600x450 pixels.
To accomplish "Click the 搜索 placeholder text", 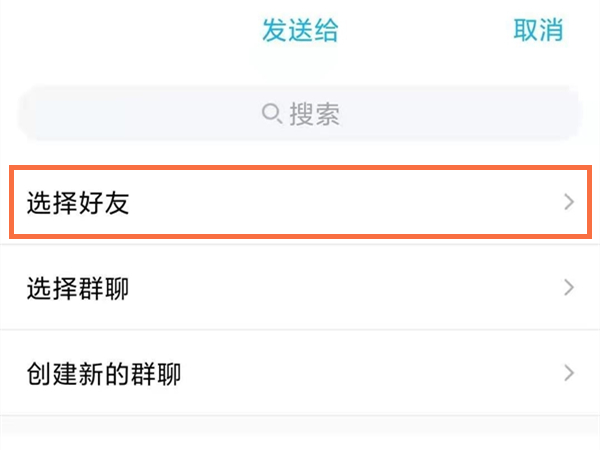I will 315,115.
